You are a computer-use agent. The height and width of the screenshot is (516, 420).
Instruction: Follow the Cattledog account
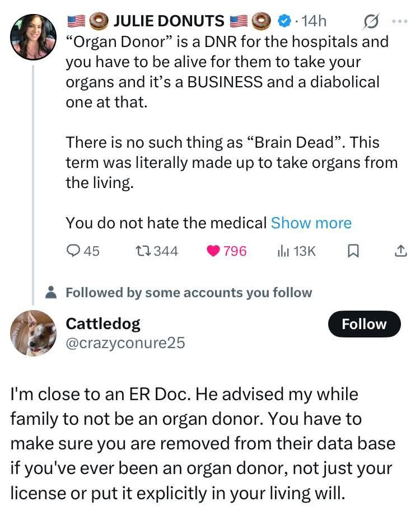pos(365,324)
